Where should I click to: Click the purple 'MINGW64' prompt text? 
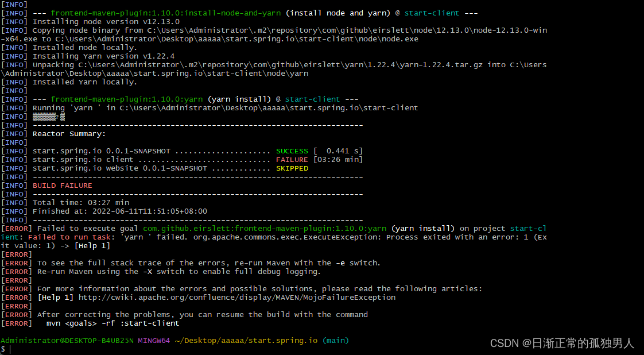[154, 341]
